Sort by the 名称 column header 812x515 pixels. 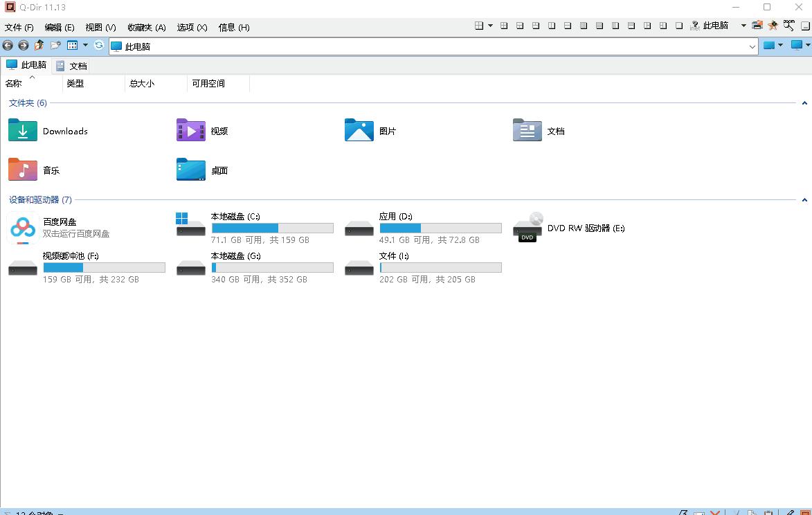point(15,83)
